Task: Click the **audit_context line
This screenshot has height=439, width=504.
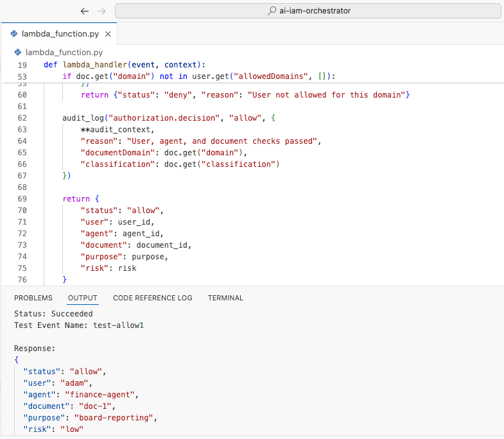Action: pyautogui.click(x=117, y=130)
